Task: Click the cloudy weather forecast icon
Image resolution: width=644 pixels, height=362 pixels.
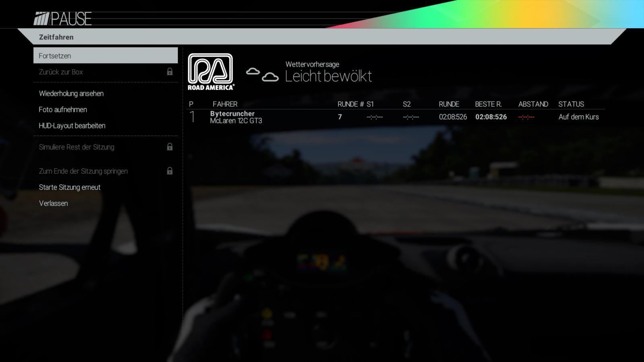Action: click(x=262, y=74)
